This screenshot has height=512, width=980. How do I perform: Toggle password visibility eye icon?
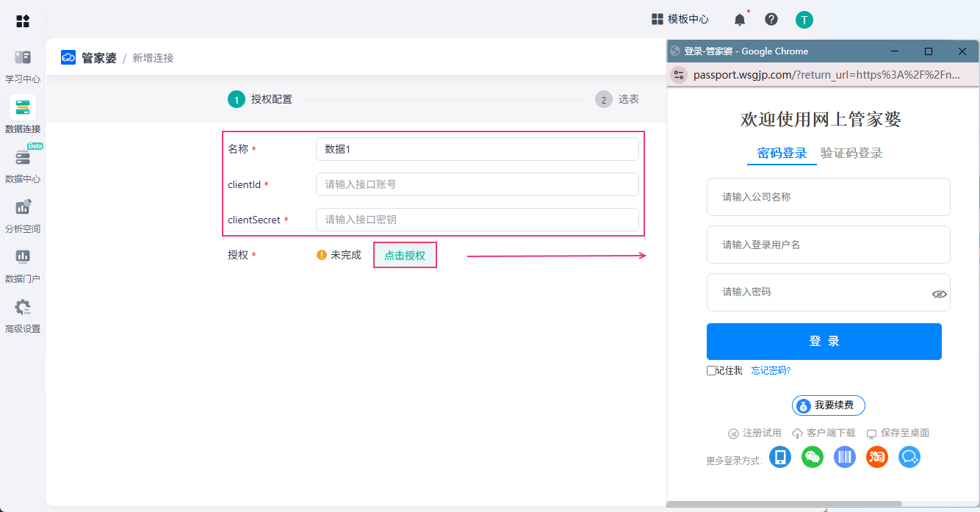[939, 294]
